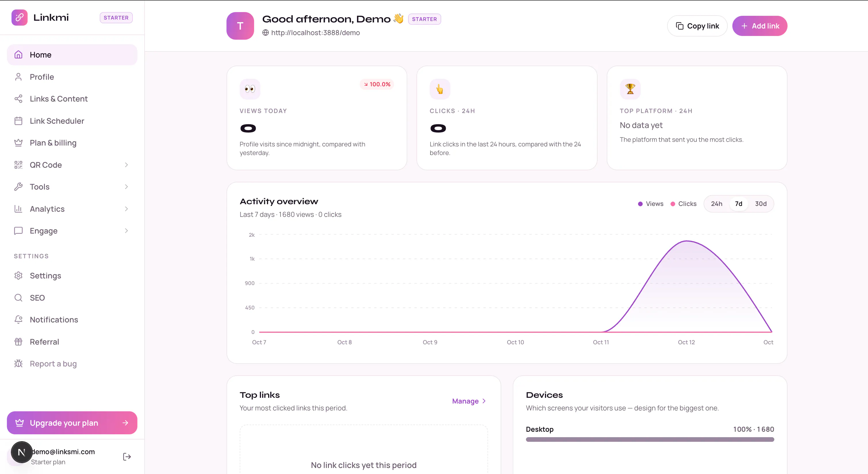The image size is (868, 474).
Task: Click the STARTER badge in sidebar header
Action: click(116, 18)
